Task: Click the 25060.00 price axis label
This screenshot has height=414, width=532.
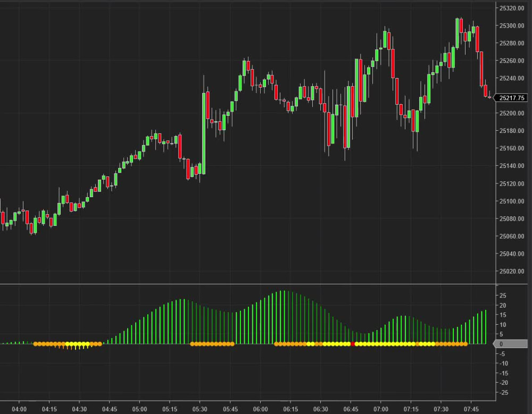Action: pyautogui.click(x=512, y=236)
